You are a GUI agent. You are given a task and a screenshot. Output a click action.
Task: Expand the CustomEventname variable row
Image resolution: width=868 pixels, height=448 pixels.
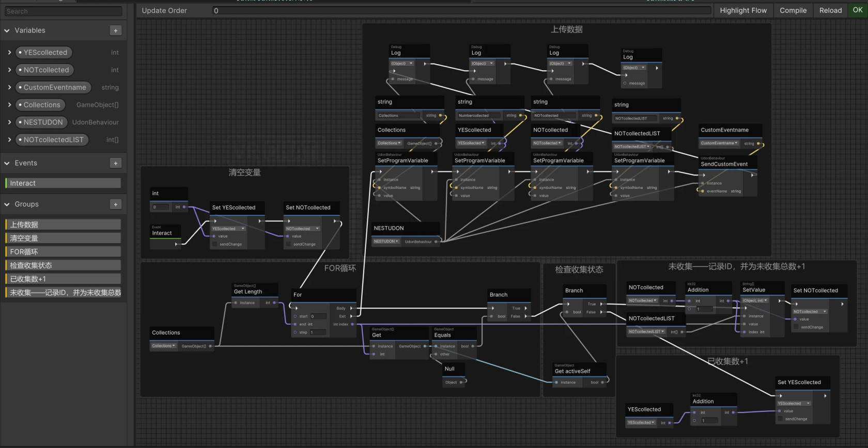click(9, 87)
